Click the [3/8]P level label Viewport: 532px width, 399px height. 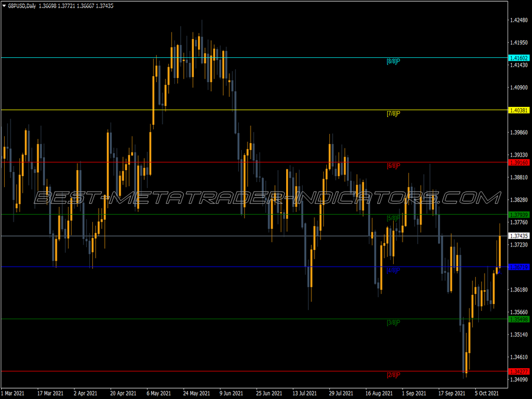pos(393,323)
